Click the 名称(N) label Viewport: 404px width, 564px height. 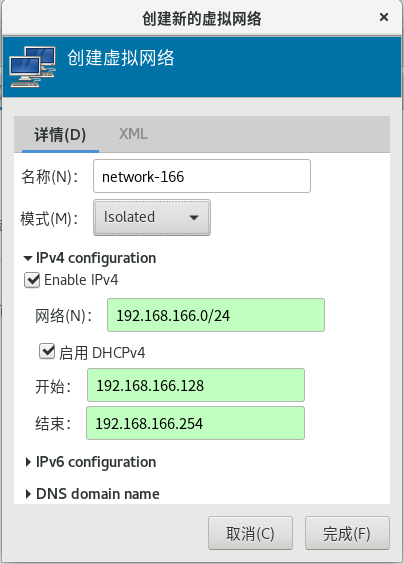(x=50, y=177)
